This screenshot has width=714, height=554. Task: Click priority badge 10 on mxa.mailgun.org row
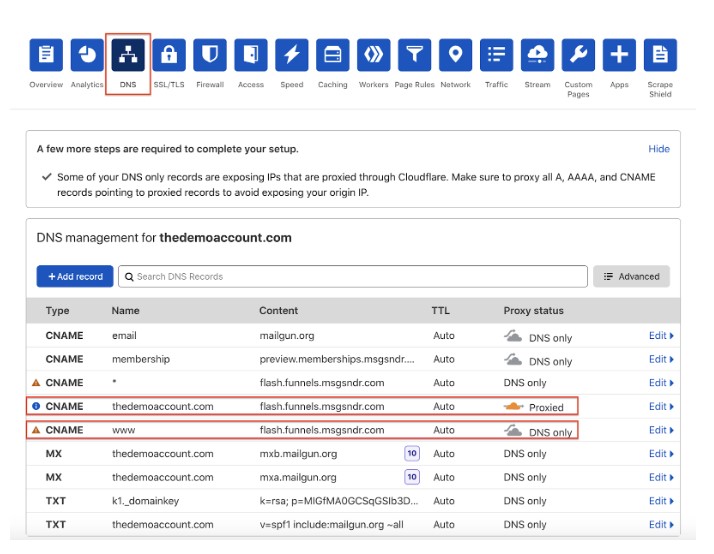412,477
